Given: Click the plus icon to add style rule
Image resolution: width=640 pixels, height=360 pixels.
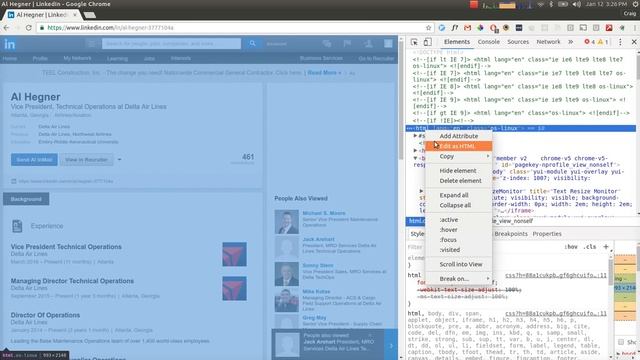Looking at the screenshot, I should point(606,247).
